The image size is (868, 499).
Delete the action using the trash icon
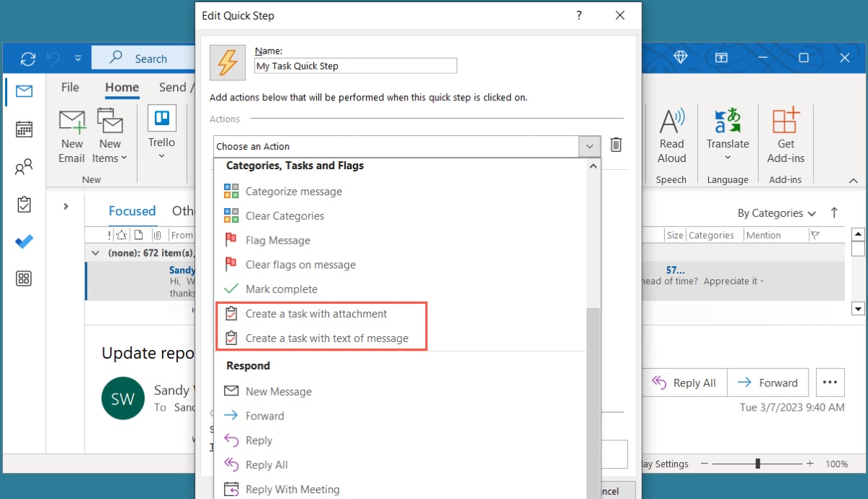tap(616, 145)
